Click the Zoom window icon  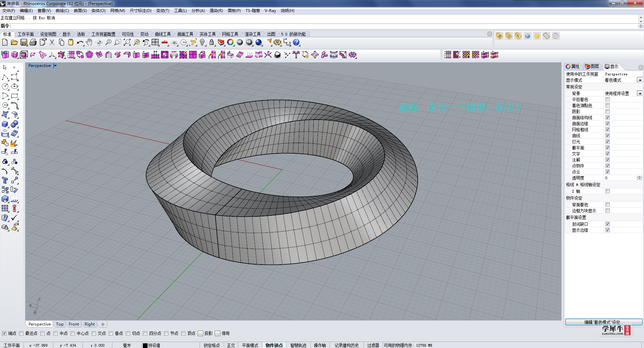118,43
